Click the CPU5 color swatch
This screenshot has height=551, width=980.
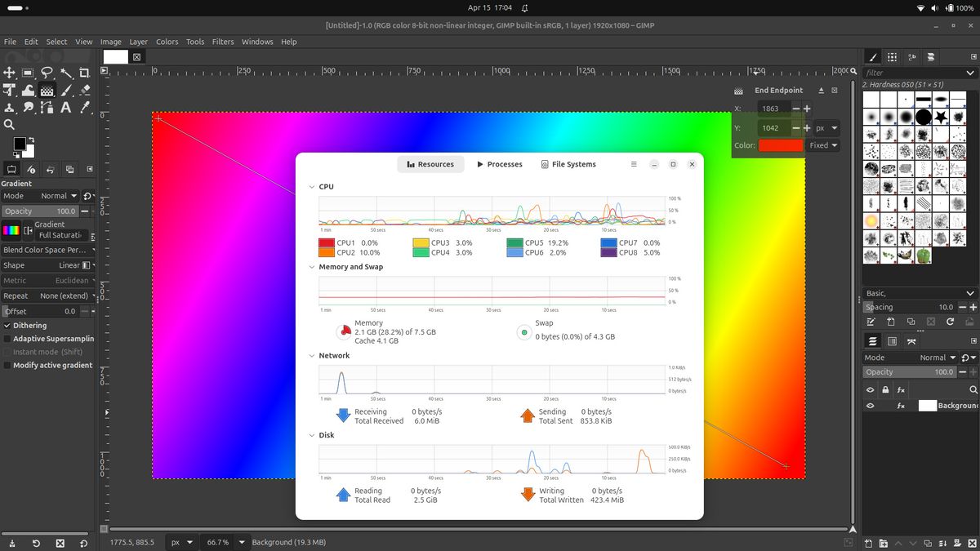[514, 243]
